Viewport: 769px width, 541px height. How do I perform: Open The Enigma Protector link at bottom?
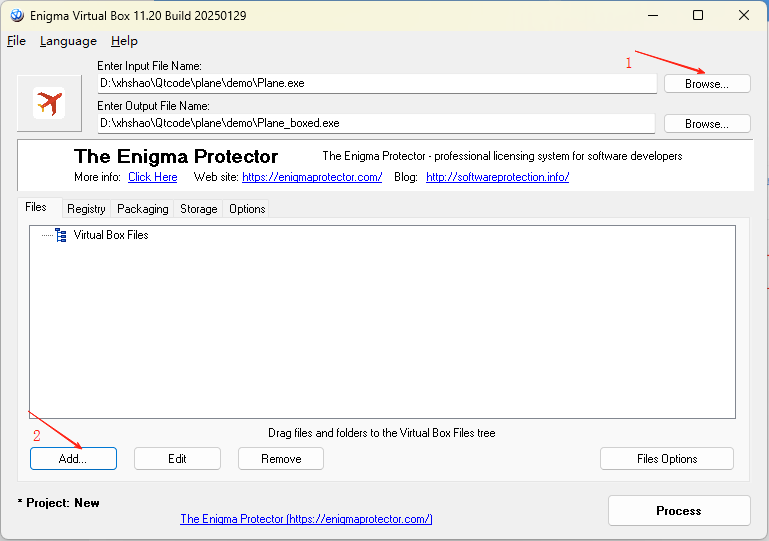click(x=306, y=519)
